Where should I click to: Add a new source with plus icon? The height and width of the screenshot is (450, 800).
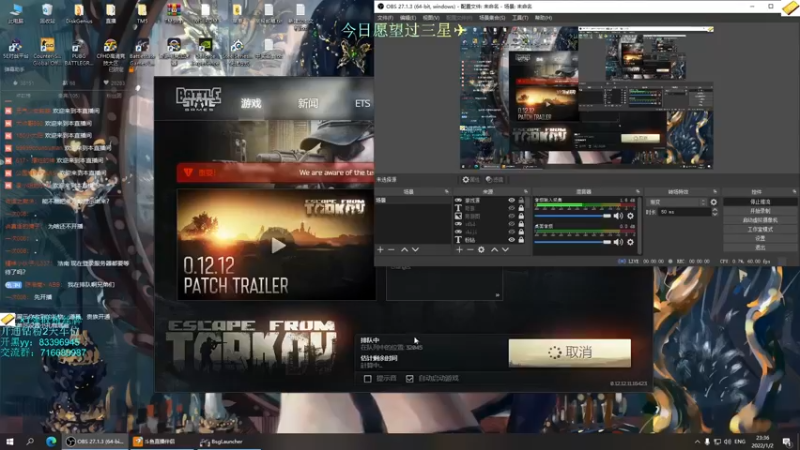click(459, 249)
